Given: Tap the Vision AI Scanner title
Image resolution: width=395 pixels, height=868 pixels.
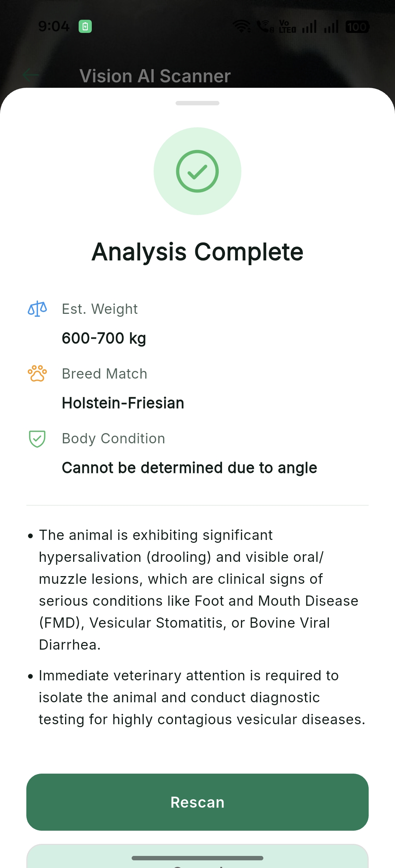Looking at the screenshot, I should tap(155, 76).
